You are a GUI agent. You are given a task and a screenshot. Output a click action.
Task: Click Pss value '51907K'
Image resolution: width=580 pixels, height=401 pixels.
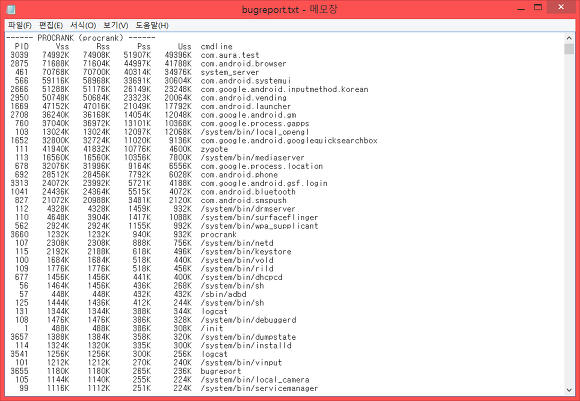point(137,55)
